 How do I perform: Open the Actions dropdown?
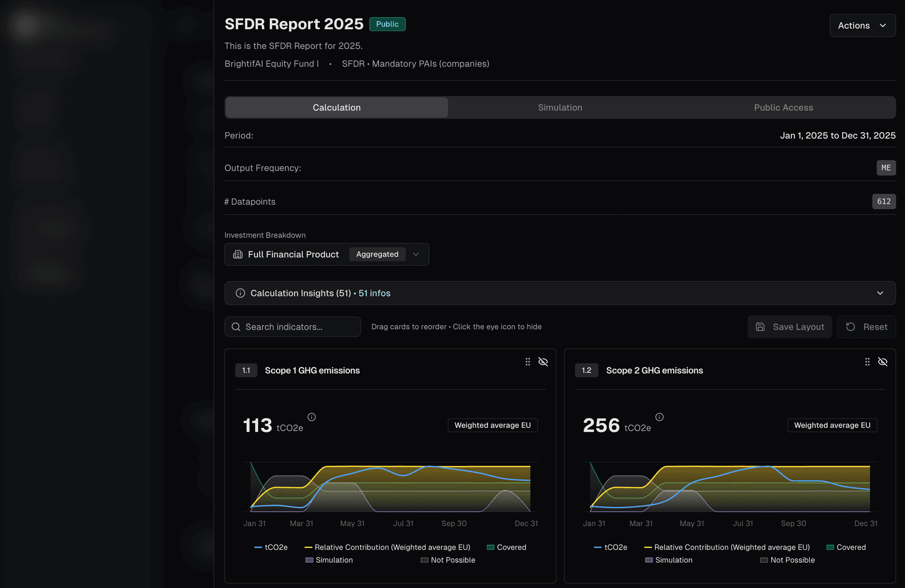click(862, 25)
